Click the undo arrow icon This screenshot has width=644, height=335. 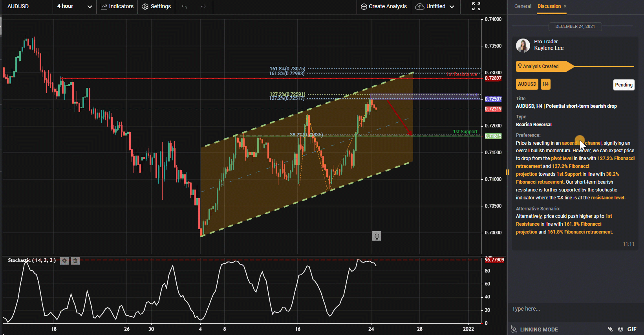185,6
